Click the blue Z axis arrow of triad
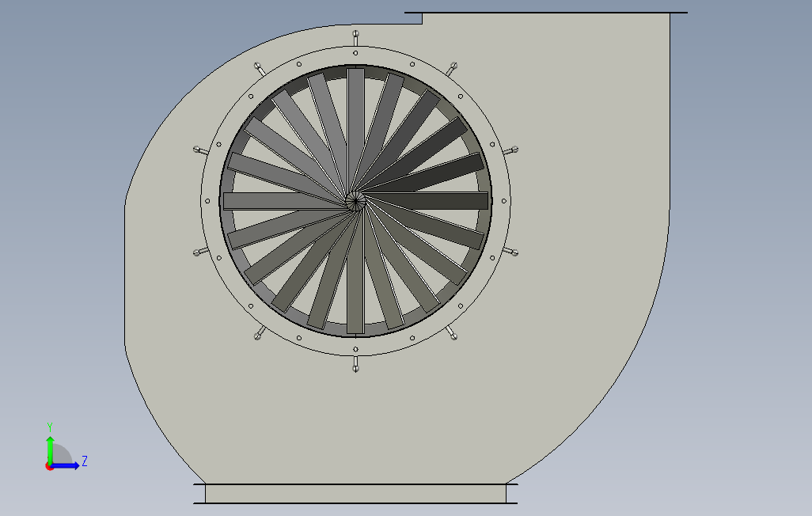This screenshot has width=812, height=516. click(65, 466)
